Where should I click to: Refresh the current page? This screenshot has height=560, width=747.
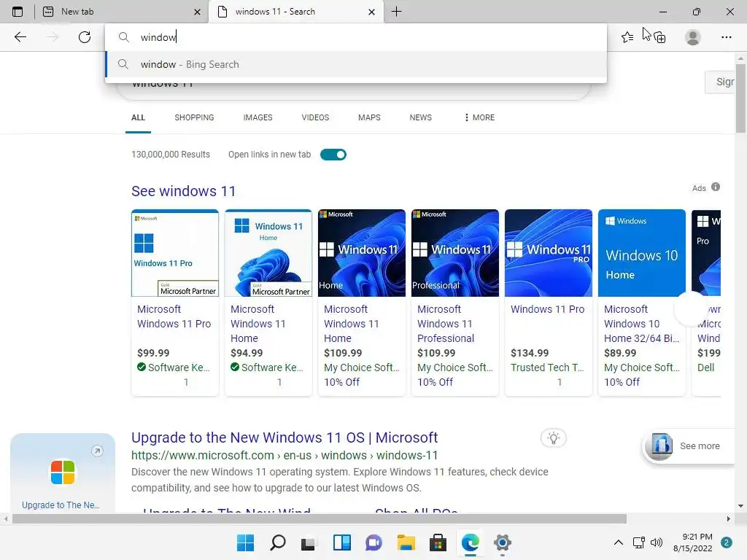pyautogui.click(x=85, y=37)
